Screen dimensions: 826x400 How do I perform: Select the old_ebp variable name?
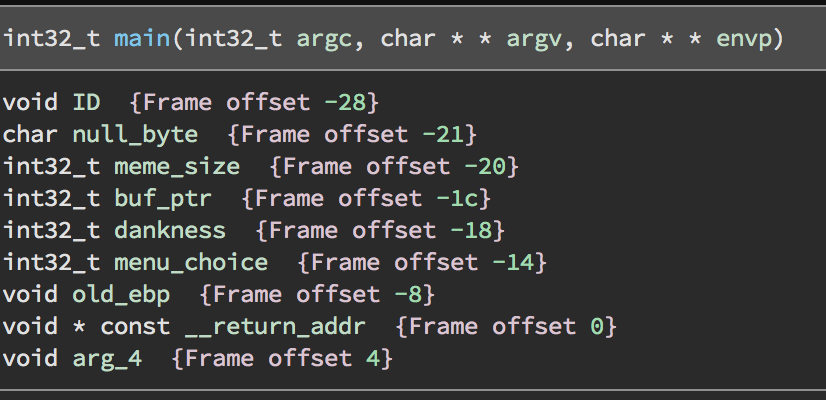(x=121, y=295)
